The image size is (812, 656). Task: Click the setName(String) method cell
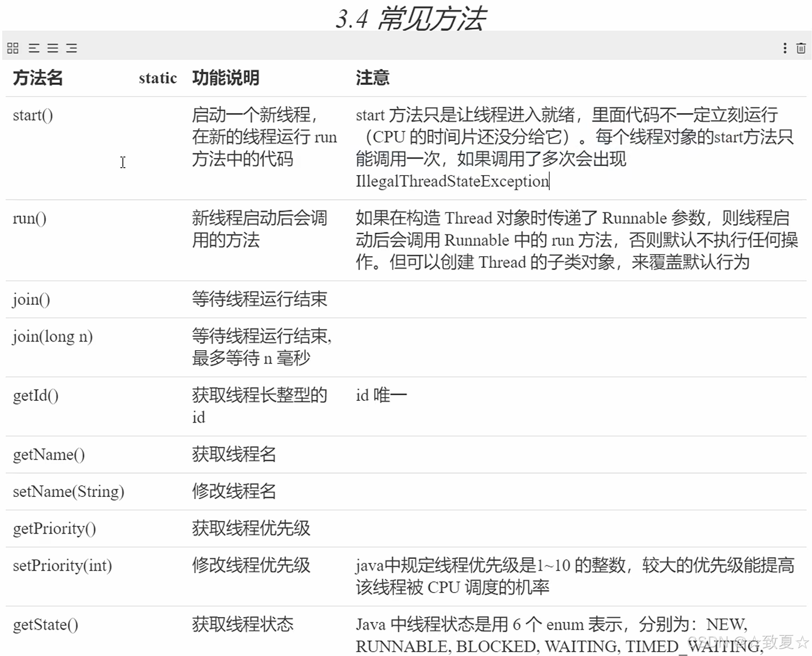tap(68, 491)
